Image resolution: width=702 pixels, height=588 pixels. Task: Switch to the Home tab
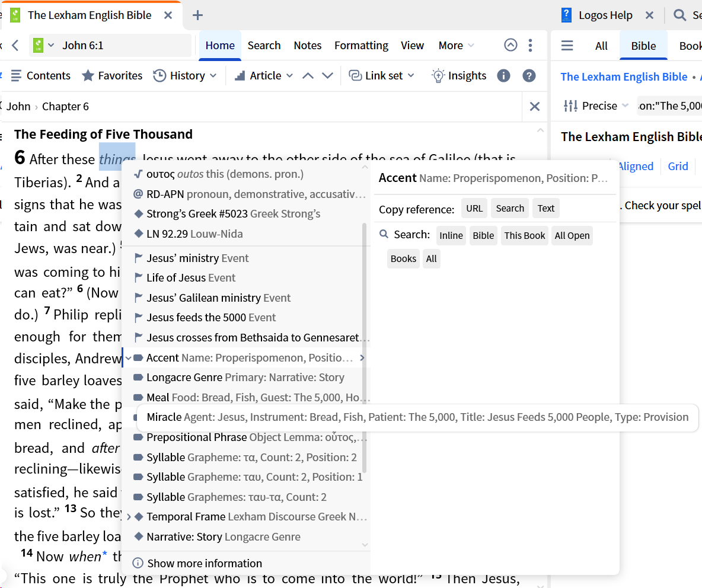coord(220,45)
